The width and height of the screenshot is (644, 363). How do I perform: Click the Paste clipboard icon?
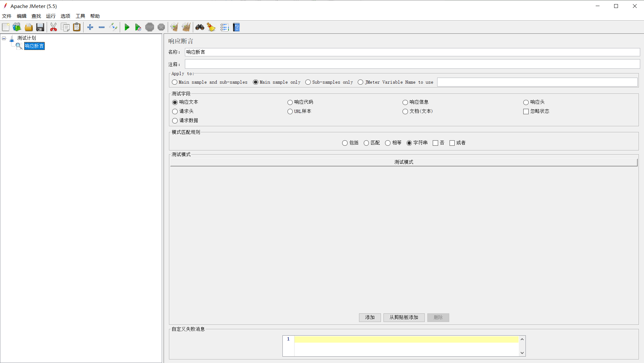pyautogui.click(x=77, y=27)
